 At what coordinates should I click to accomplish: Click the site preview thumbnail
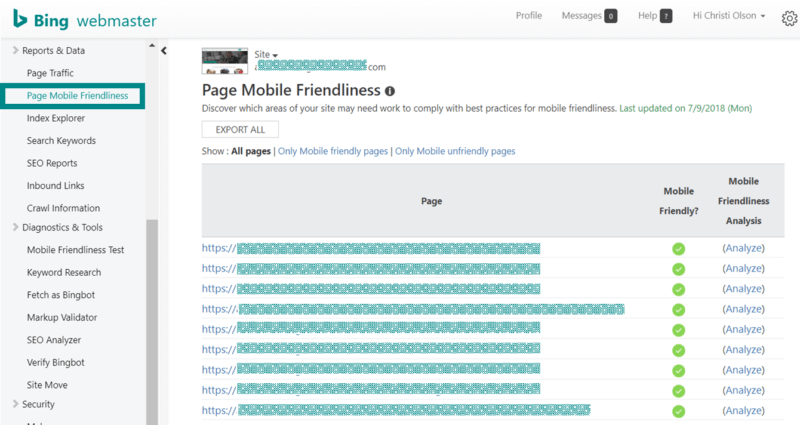[224, 61]
